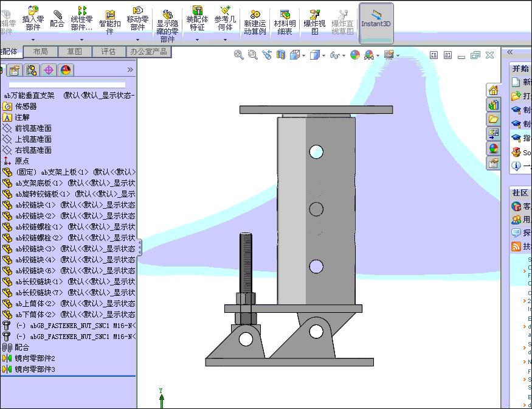Viewport: 532px width, 409px height.
Task: Create an Exploded View (爆炸视图)
Action: [314, 23]
